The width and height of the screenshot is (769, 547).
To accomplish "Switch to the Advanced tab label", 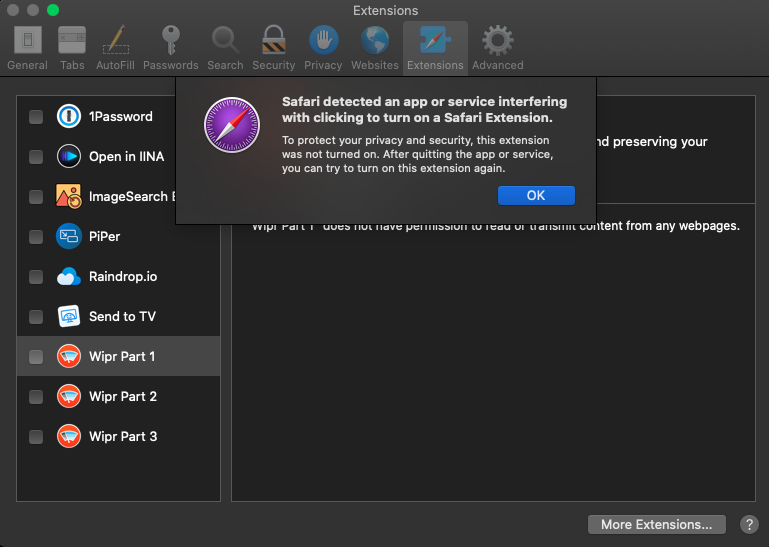I will 498,65.
